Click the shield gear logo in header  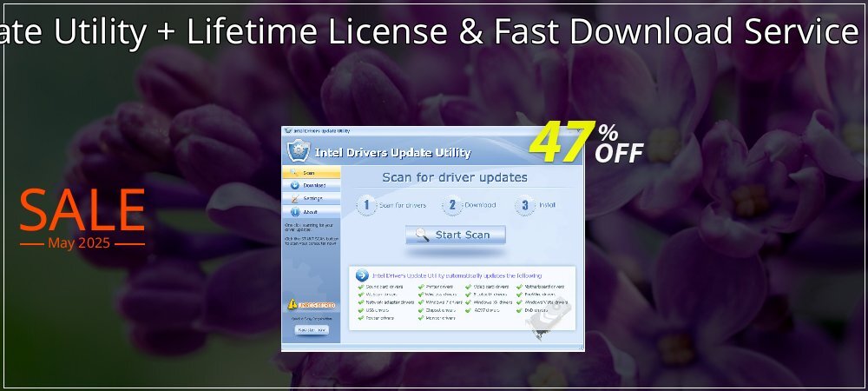pos(299,150)
